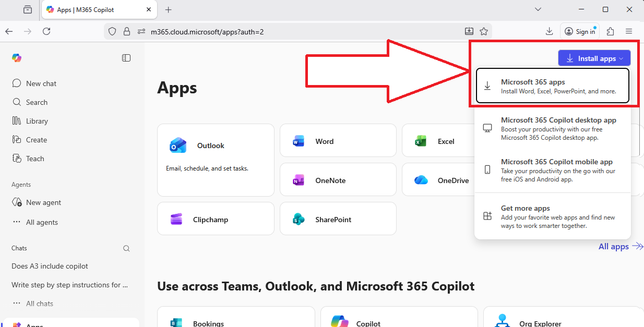644x327 pixels.
Task: Launch the Outlook app tile
Action: point(215,146)
